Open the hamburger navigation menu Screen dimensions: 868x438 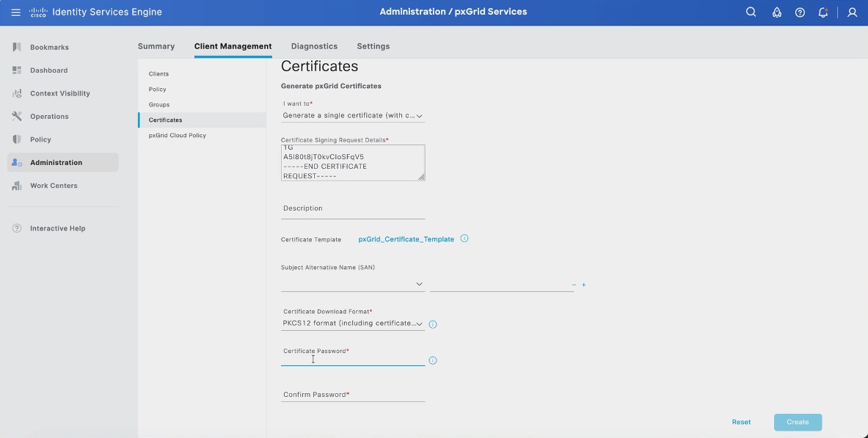tap(15, 12)
